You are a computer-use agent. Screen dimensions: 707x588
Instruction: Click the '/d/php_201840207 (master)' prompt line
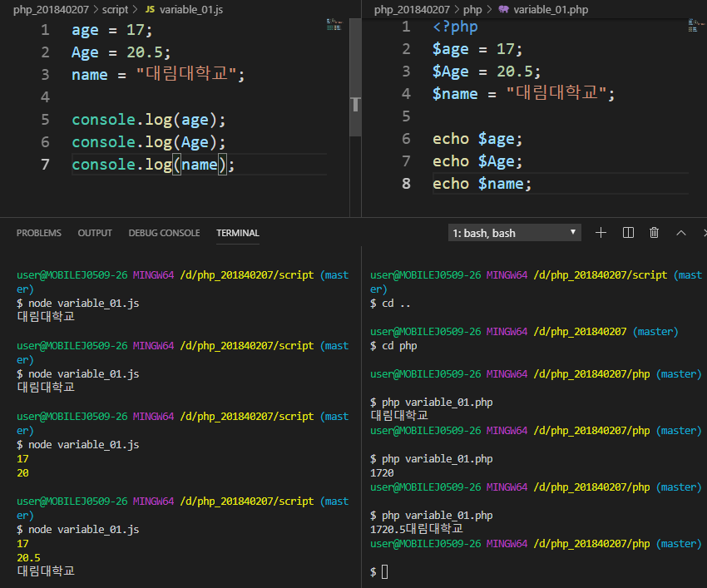(x=524, y=332)
